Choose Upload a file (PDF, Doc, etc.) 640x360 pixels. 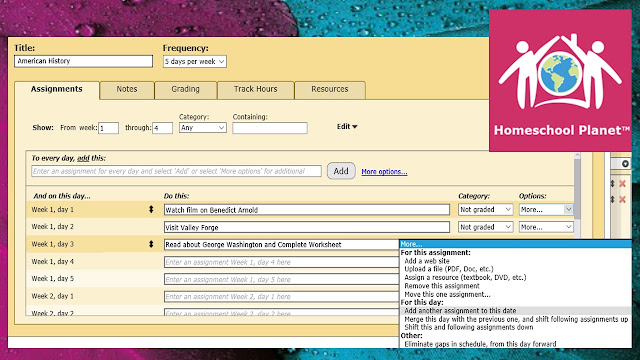click(449, 269)
